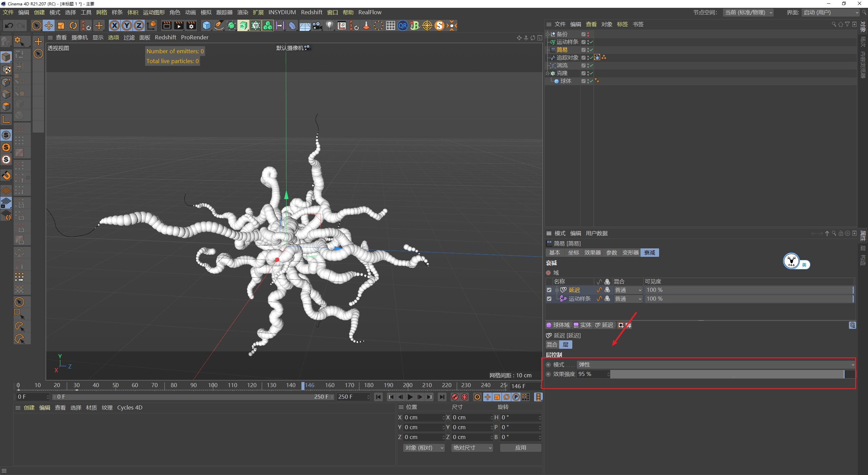Open the interactive render region QR icon

(402, 25)
